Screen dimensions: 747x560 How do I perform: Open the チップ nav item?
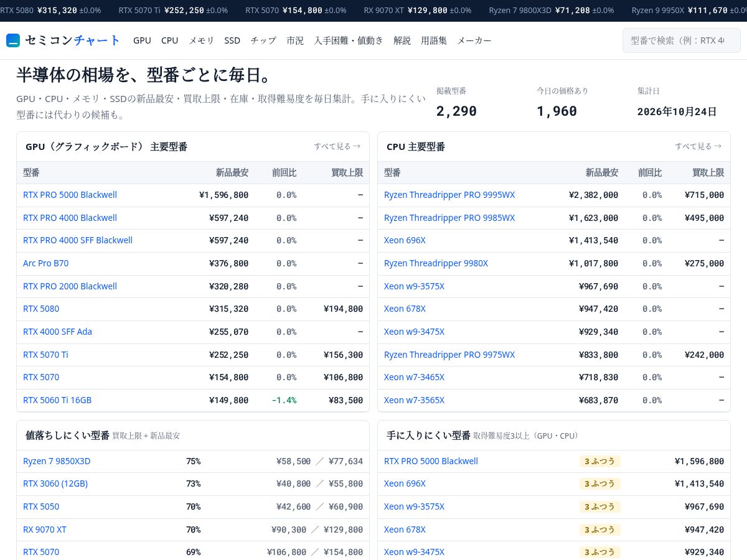[x=263, y=40]
